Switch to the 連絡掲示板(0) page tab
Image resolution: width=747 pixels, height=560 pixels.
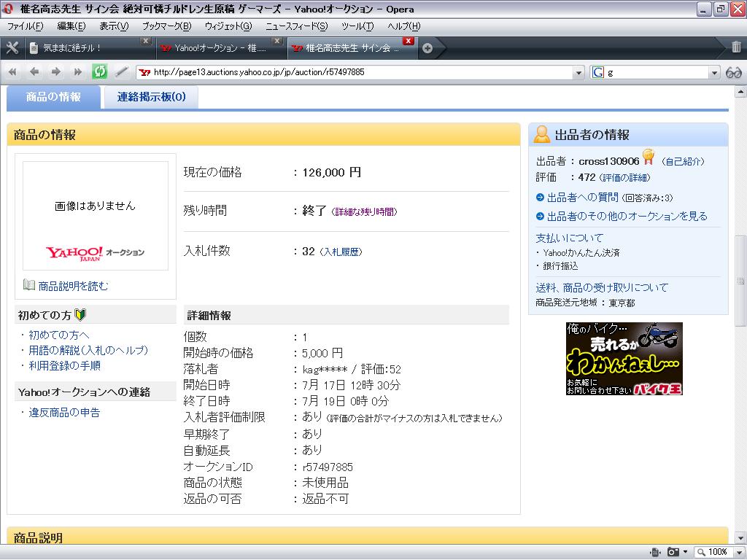pos(151,97)
